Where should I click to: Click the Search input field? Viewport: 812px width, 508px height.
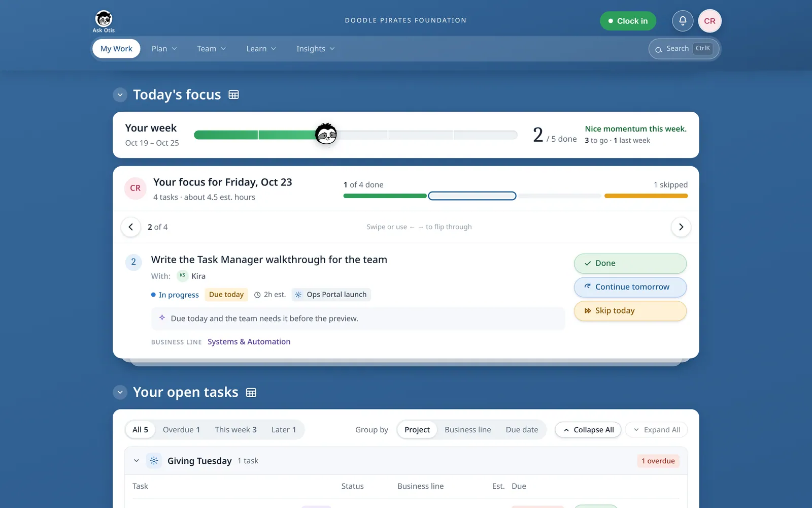pos(684,49)
